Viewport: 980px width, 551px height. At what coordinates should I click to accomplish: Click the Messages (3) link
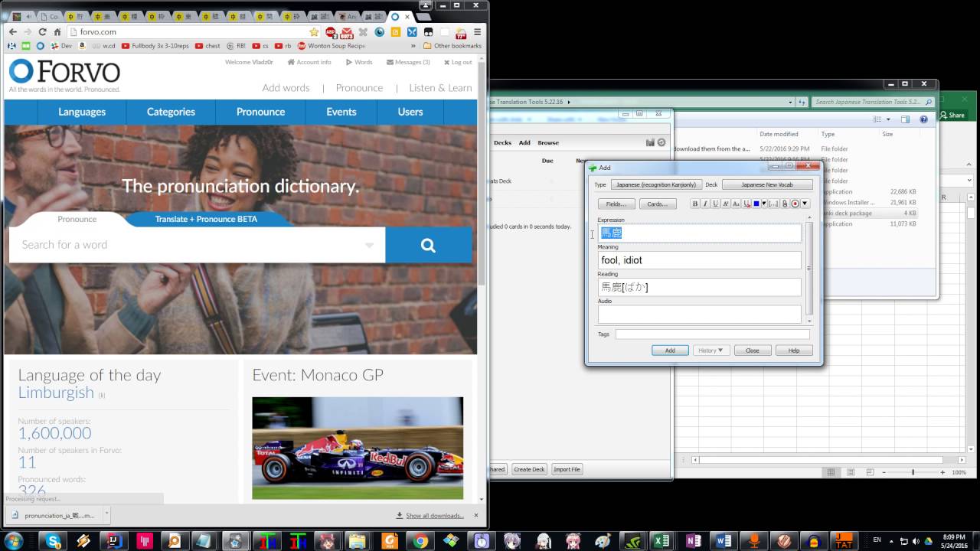(x=409, y=62)
